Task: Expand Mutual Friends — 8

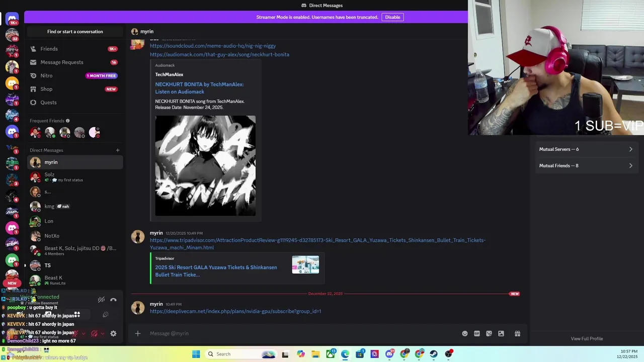Action: pyautogui.click(x=586, y=165)
